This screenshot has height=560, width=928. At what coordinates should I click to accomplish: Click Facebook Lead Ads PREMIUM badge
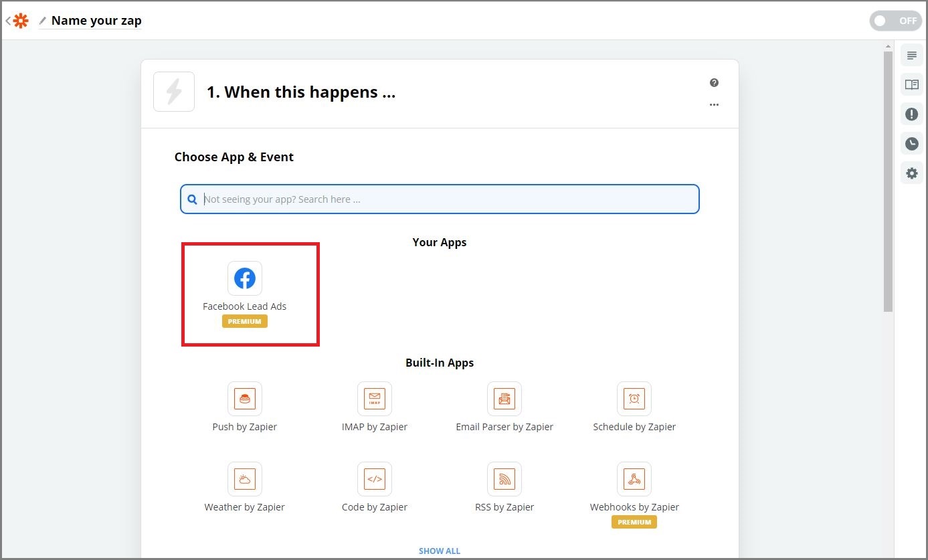pos(245,322)
